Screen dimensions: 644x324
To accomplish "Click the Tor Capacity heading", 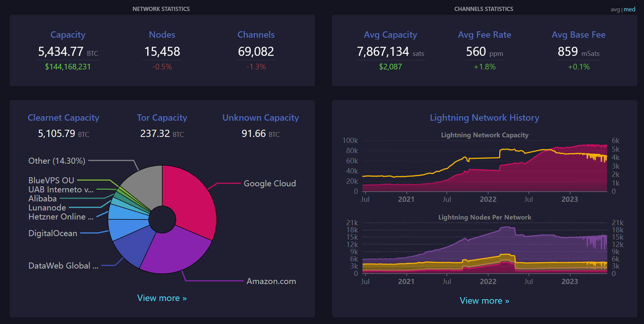I will click(x=162, y=118).
